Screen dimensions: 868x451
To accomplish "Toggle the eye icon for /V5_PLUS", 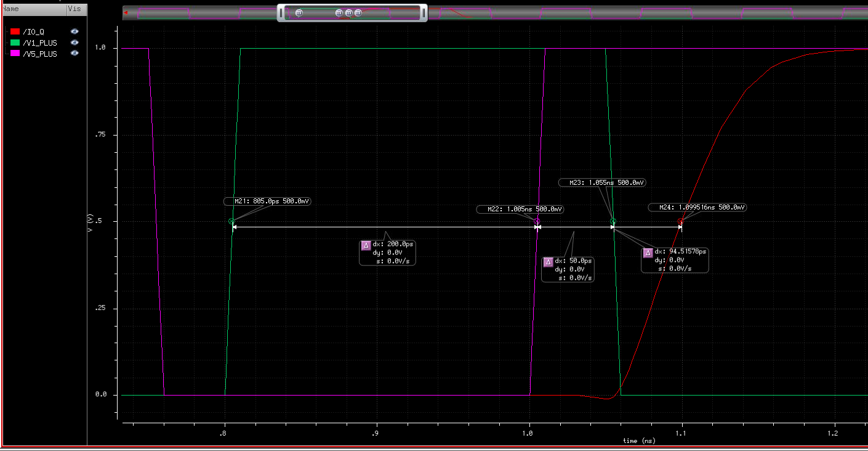I will click(74, 54).
